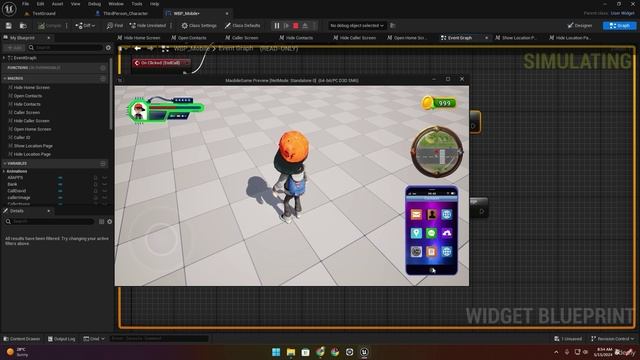The width and height of the screenshot is (640, 360).
Task: Open Content Drawer
Action: (22, 339)
